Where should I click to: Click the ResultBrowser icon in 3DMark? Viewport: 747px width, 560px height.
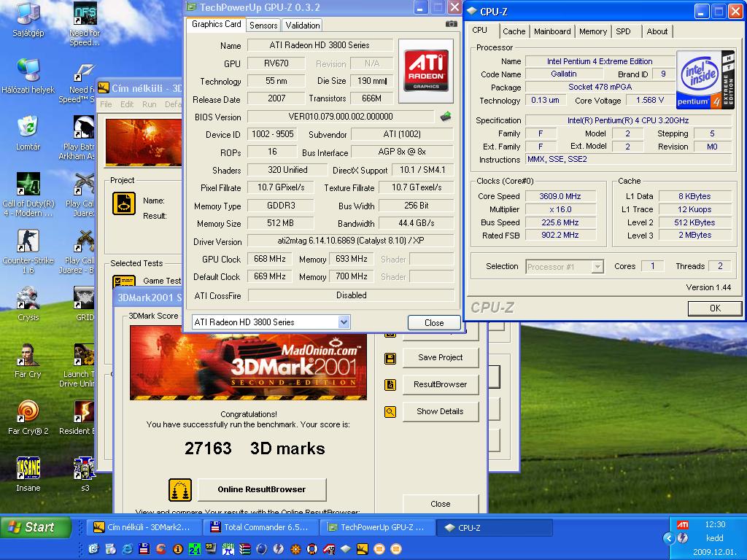click(390, 385)
